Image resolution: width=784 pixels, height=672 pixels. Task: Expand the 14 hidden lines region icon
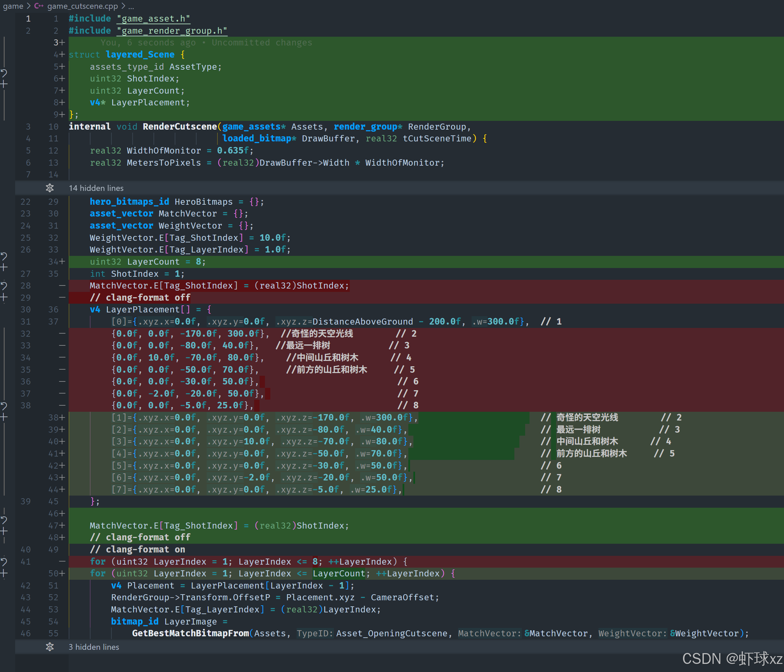click(49, 188)
